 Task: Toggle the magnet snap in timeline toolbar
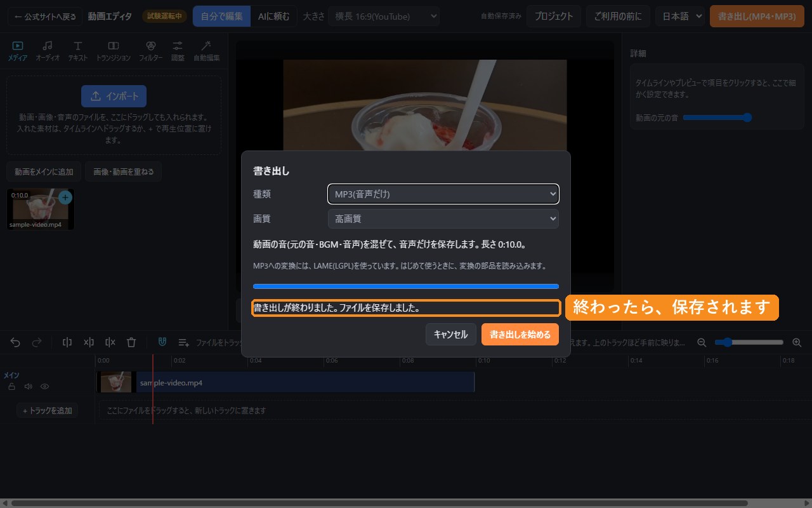[162, 342]
